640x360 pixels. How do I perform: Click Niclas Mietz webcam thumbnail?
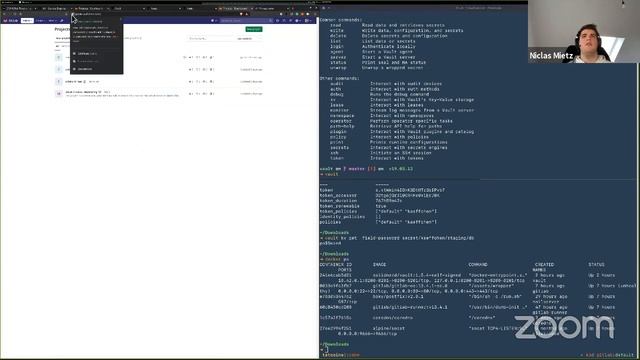(x=584, y=31)
